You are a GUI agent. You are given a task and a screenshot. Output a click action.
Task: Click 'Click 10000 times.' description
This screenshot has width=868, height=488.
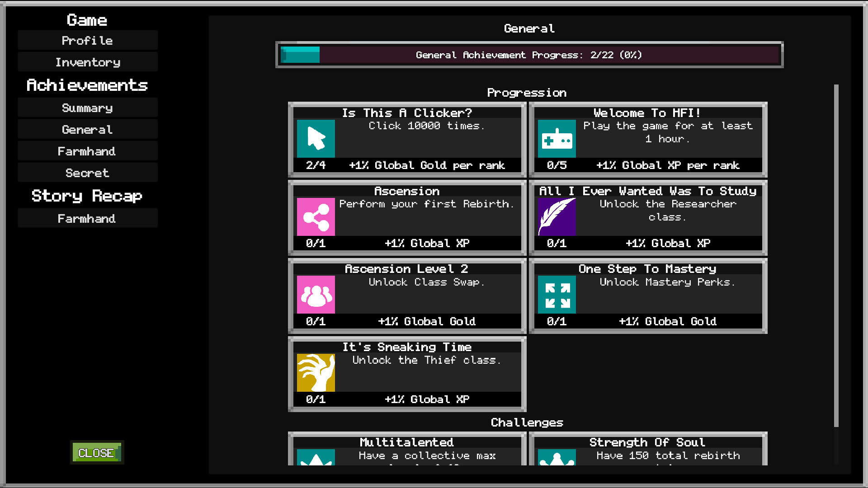pos(426,126)
